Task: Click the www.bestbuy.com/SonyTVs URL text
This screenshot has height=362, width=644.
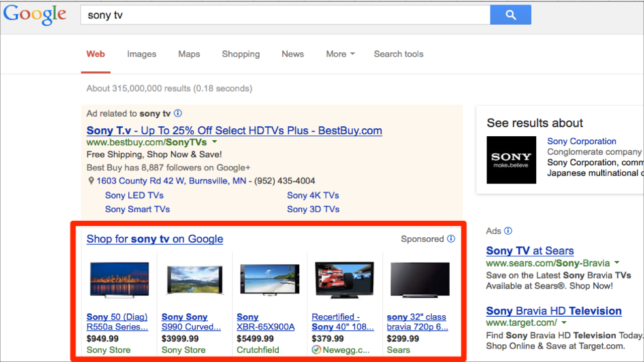Action: coord(146,142)
